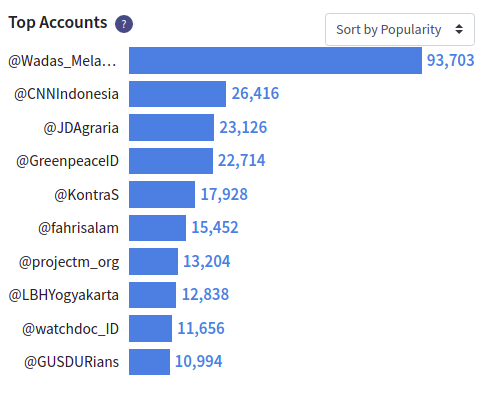Open the Sort by Popularity dropdown
The height and width of the screenshot is (394, 484).
point(400,30)
